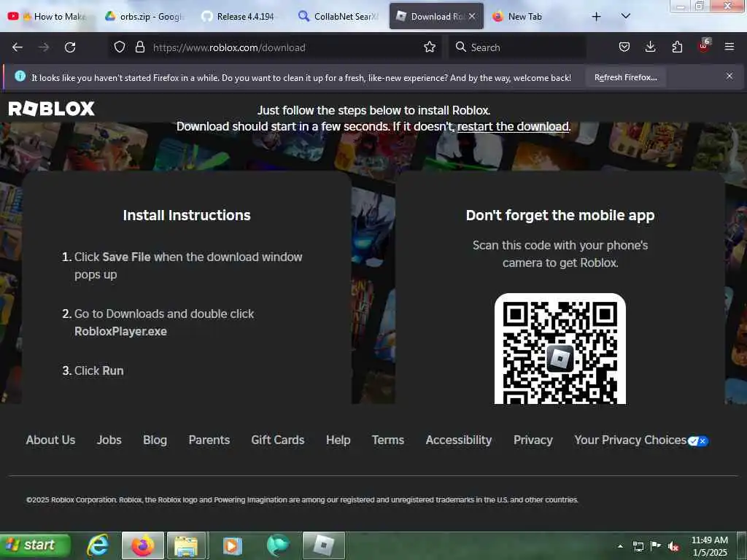Dismiss the Firefox refresh notification bar

[x=729, y=76]
